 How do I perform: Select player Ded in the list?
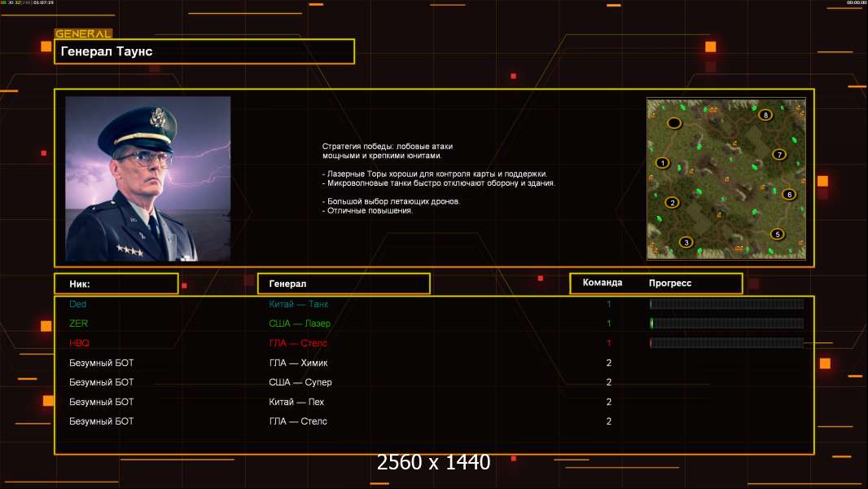click(77, 304)
